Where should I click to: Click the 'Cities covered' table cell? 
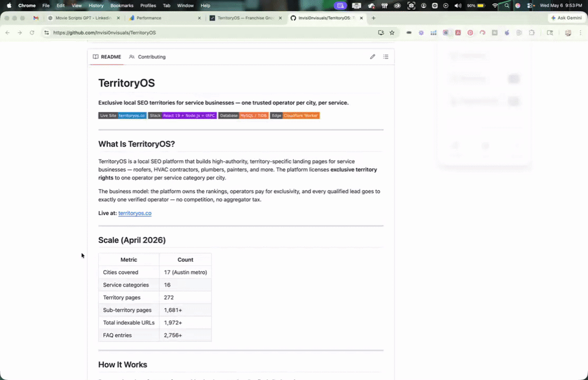point(129,272)
